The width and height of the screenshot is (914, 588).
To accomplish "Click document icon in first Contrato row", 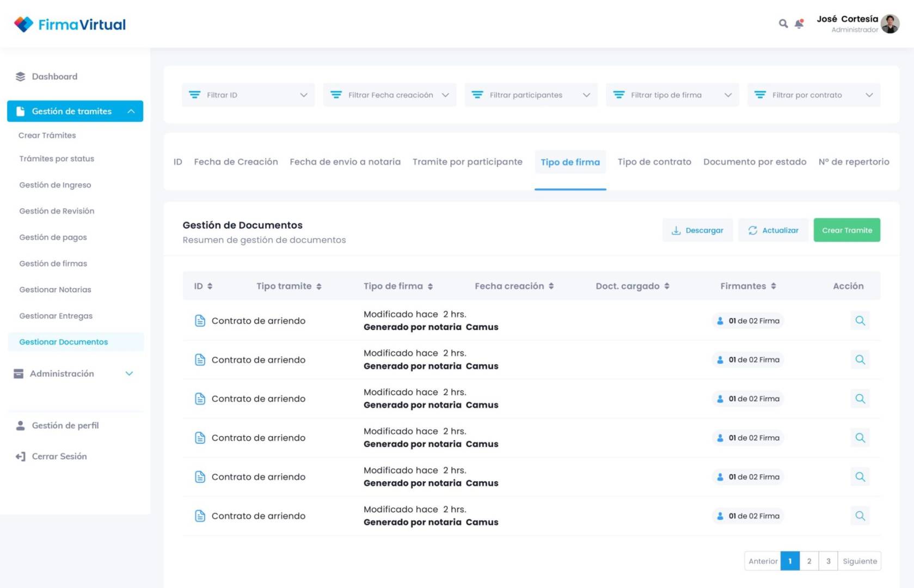I will click(x=200, y=321).
